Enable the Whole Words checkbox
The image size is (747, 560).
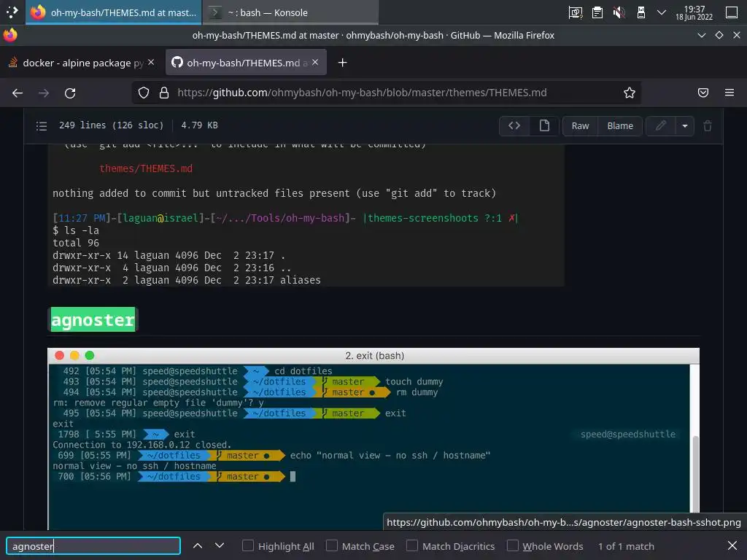[x=512, y=545]
